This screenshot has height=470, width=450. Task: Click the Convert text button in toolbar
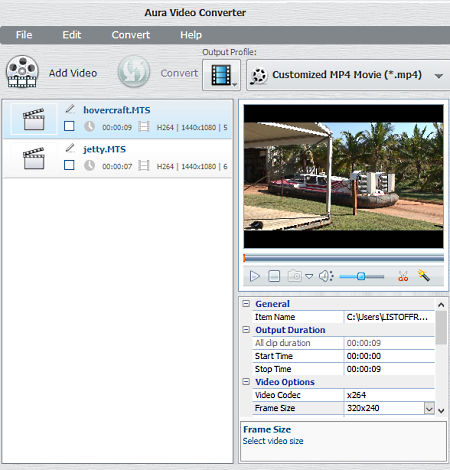point(179,73)
